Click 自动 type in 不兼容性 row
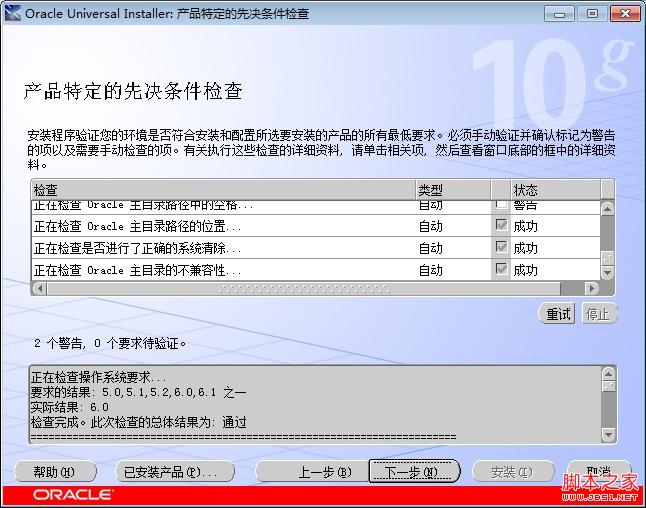 point(431,270)
